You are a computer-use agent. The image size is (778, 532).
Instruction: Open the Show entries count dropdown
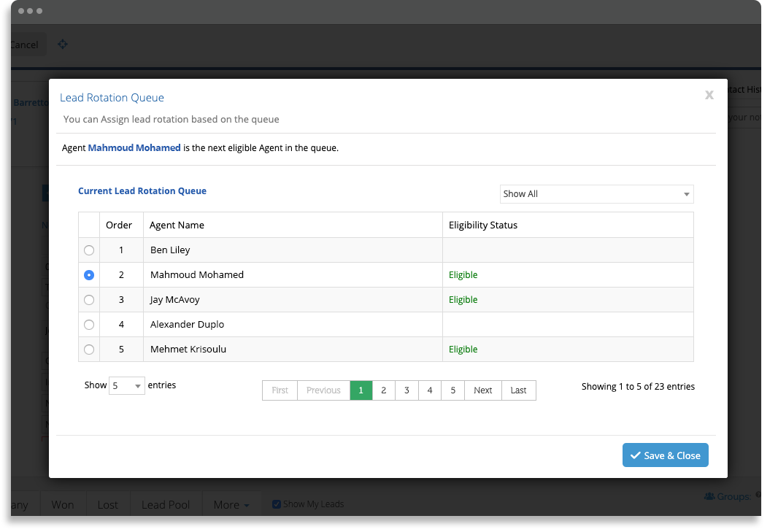click(127, 385)
